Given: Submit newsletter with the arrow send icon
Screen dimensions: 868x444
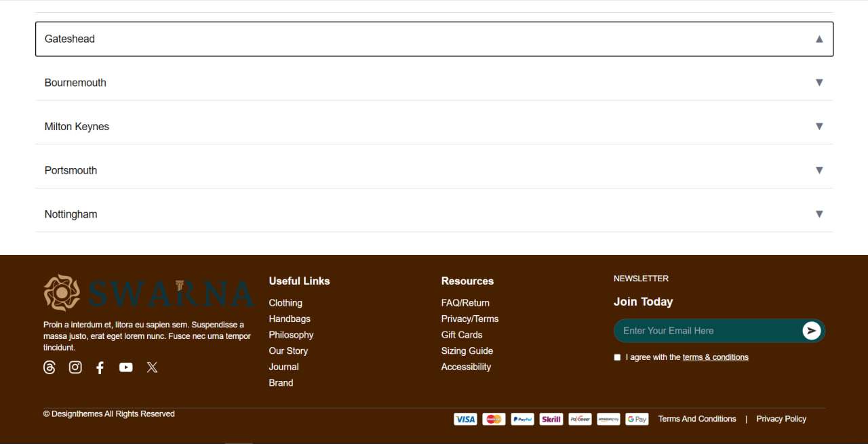Looking at the screenshot, I should tap(811, 331).
